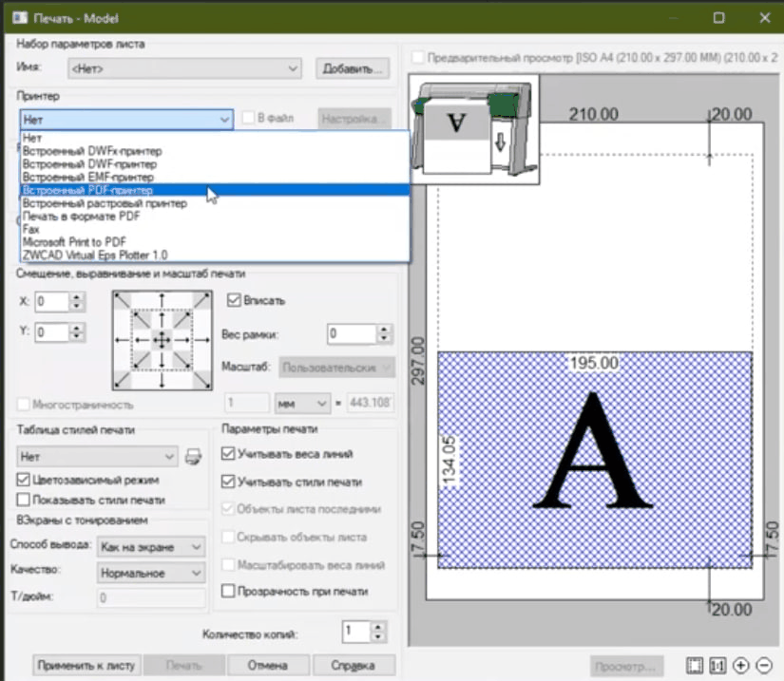
Task: Expand the Способ вывода dropdown
Action: 152,547
